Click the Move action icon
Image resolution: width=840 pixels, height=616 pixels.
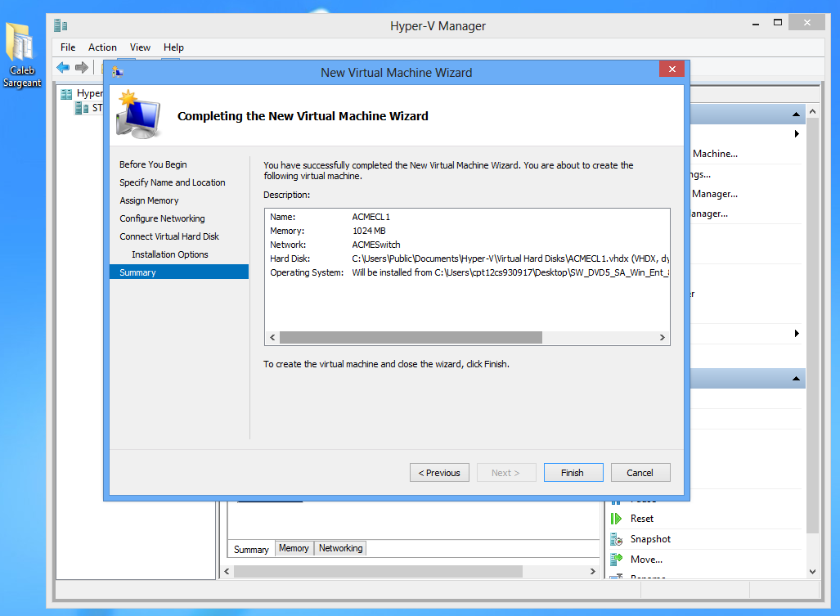click(x=616, y=560)
